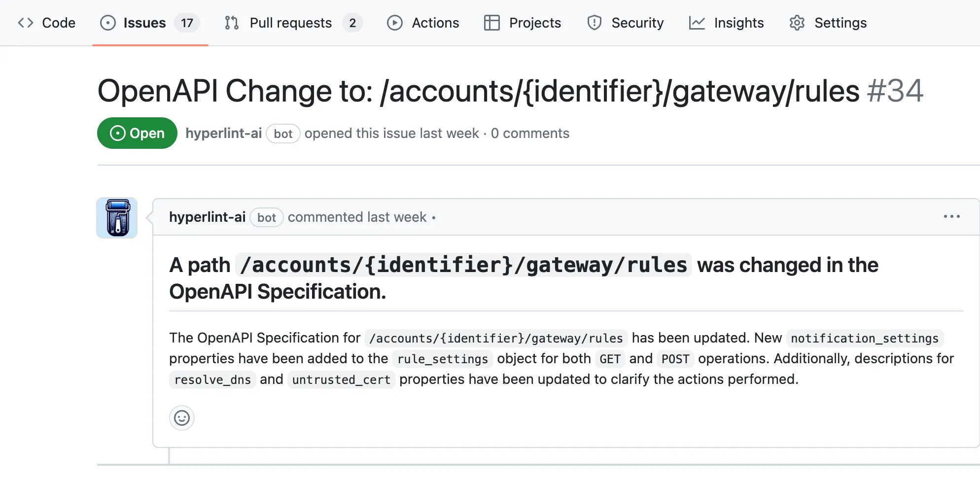Open the Pull requests tab
This screenshot has height=480, width=980.
click(x=290, y=23)
